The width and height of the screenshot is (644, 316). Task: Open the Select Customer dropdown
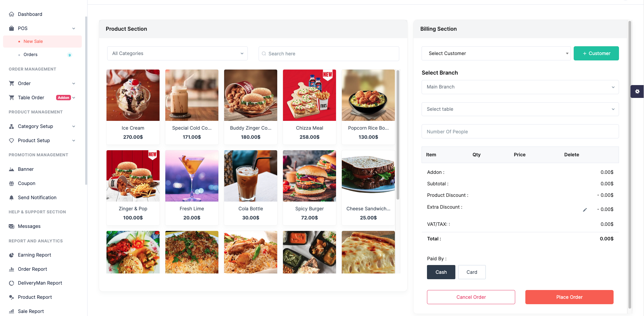point(496,53)
